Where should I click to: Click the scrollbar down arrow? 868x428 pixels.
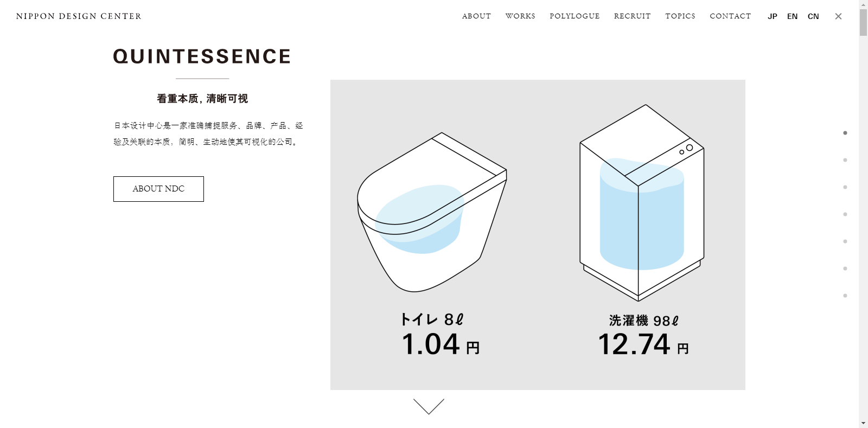click(863, 423)
